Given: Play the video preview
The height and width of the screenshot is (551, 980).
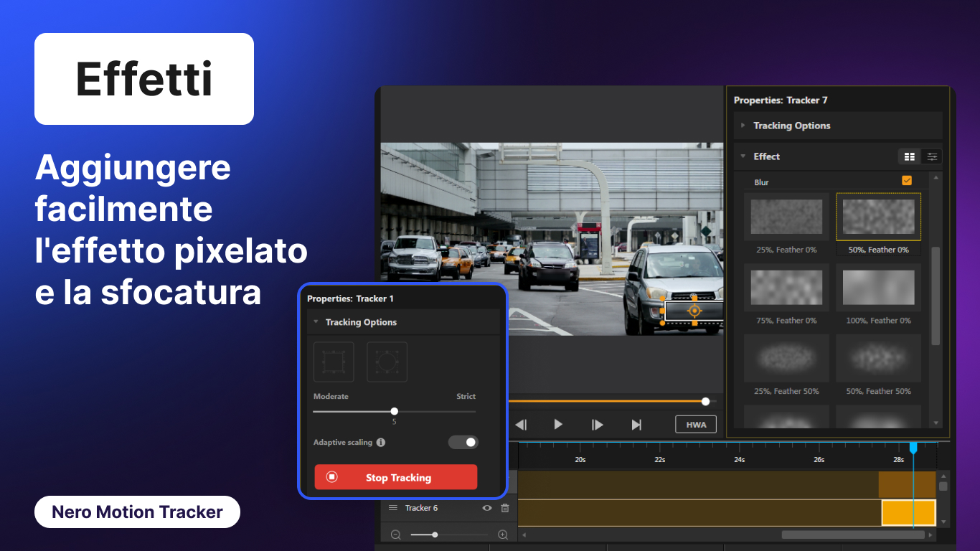Looking at the screenshot, I should point(558,425).
